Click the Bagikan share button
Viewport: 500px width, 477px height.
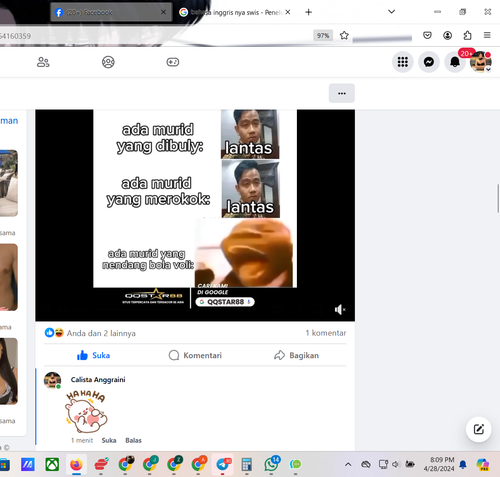click(296, 355)
